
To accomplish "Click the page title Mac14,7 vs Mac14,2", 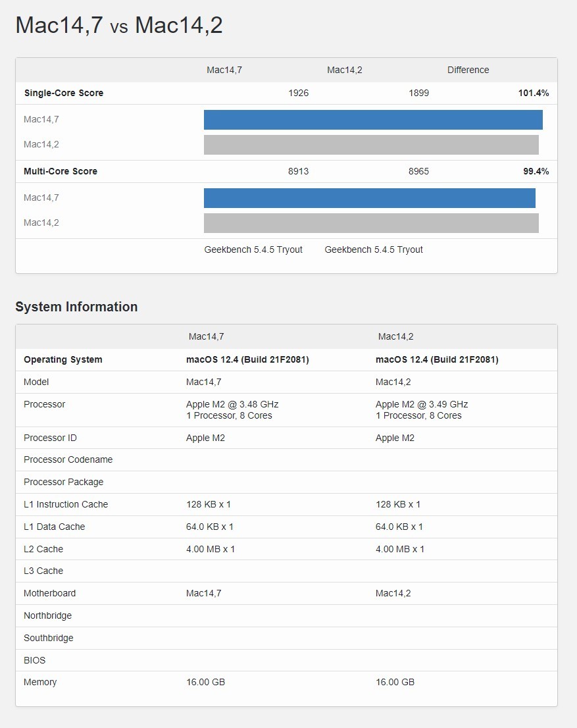I will (x=119, y=26).
